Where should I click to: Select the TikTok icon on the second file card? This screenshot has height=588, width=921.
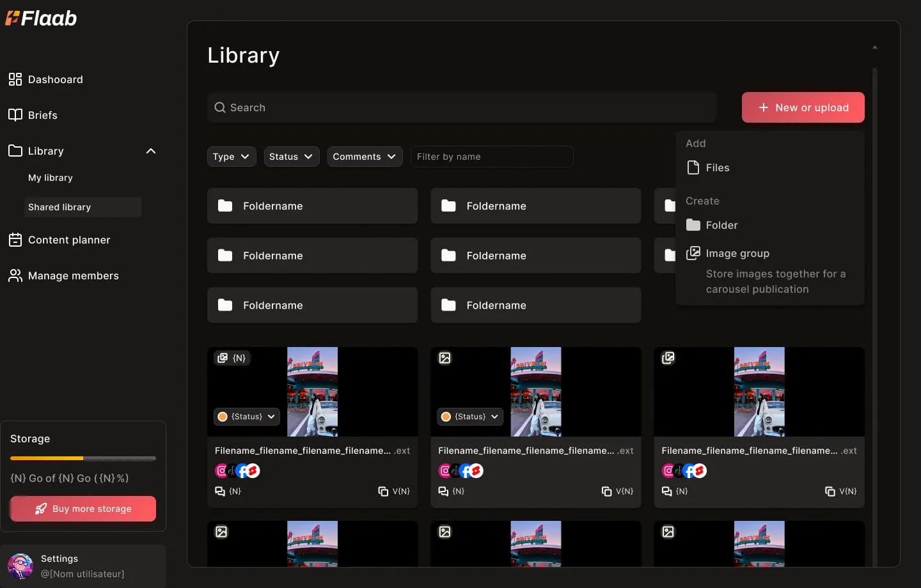click(455, 470)
